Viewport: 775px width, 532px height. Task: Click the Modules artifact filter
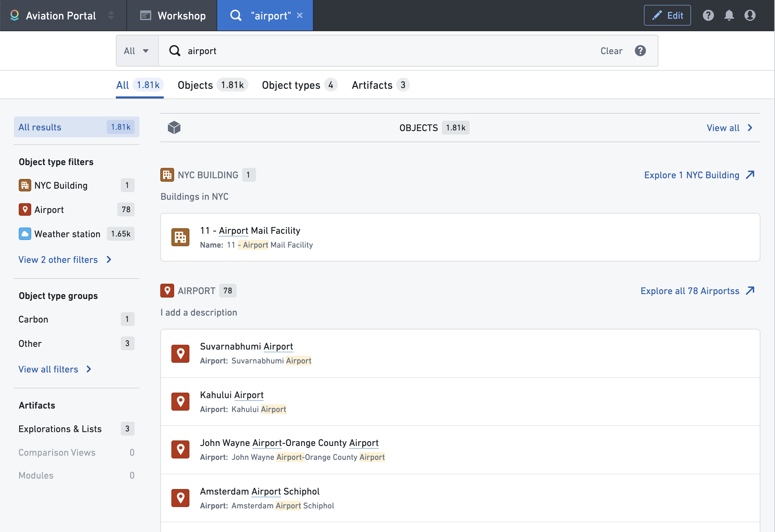[x=77, y=475]
